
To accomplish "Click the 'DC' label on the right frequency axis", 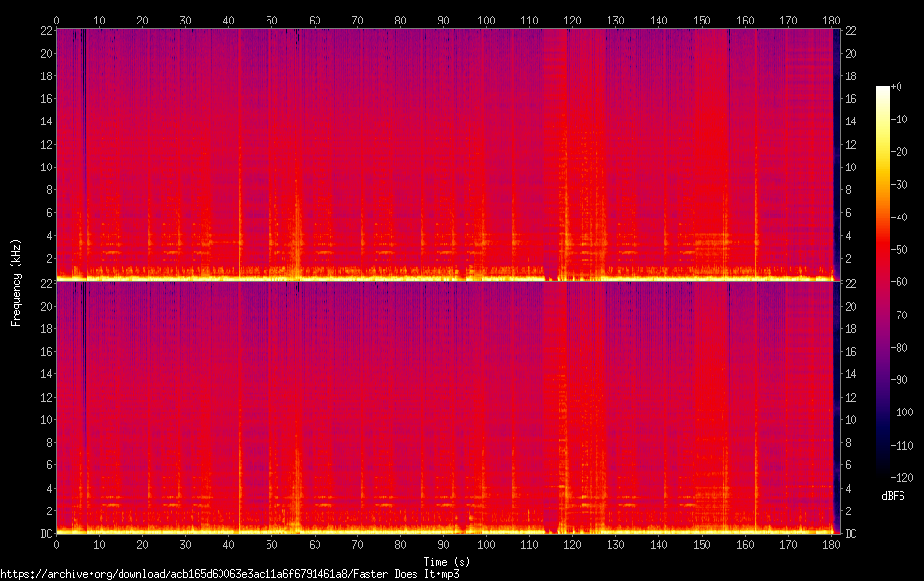I will coord(850,533).
